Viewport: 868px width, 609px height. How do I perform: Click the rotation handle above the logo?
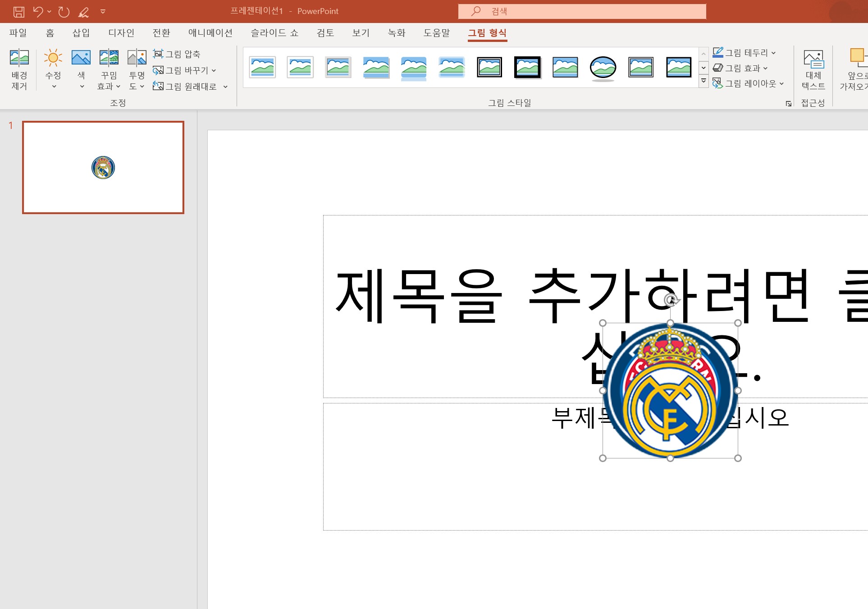coord(671,299)
